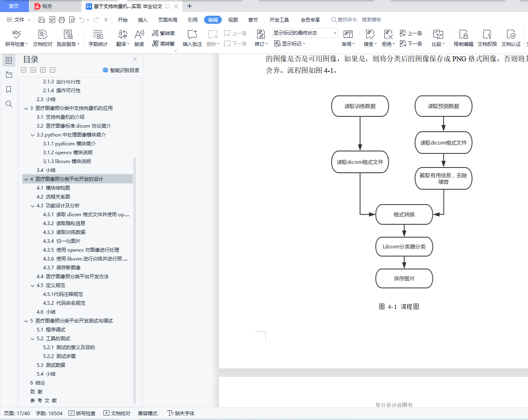This screenshot has width=528, height=420.
Task: Switch to the 视图 ribbon tab
Action: point(233,20)
